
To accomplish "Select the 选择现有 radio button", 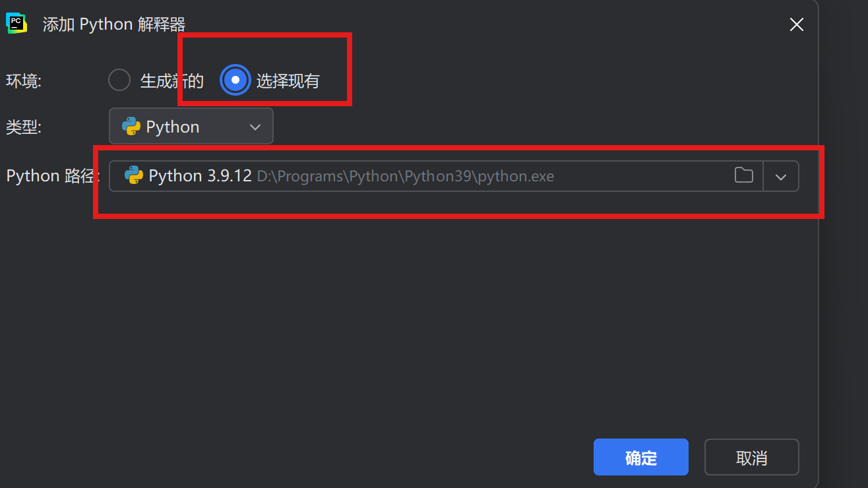I will point(235,80).
